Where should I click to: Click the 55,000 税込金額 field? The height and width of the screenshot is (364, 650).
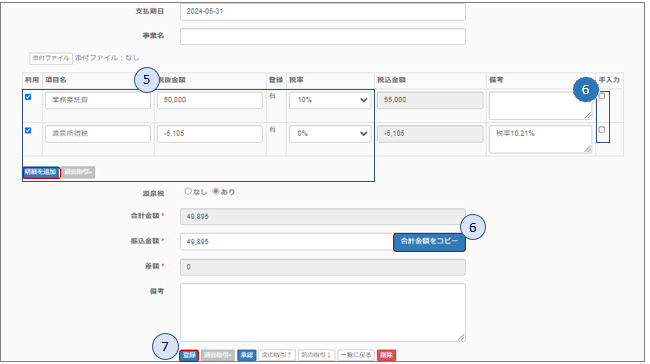coord(430,100)
